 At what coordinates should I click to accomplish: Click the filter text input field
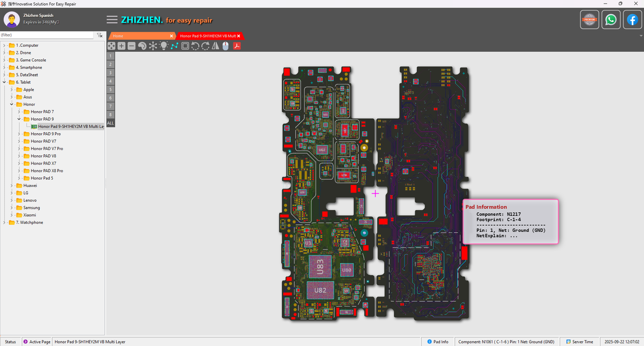point(47,35)
